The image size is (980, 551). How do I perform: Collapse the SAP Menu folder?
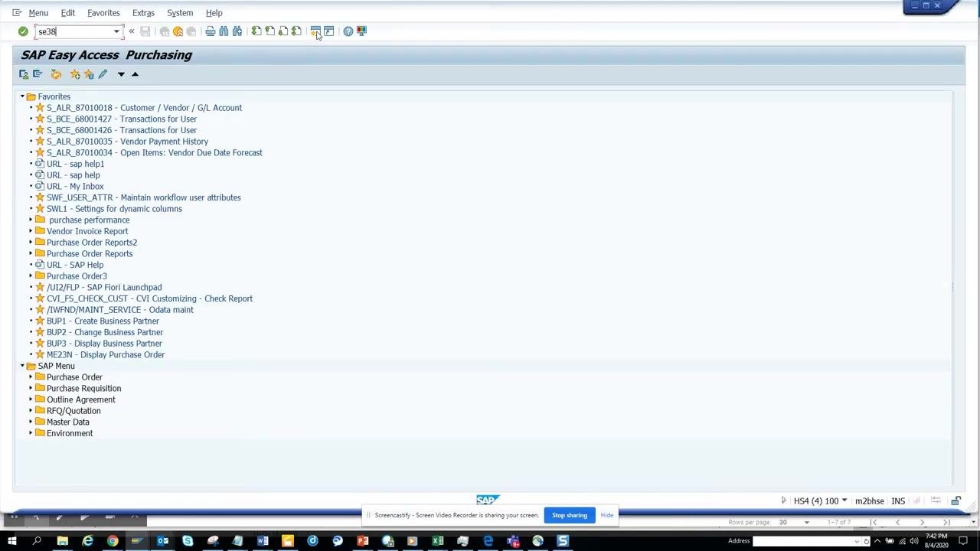(x=22, y=366)
